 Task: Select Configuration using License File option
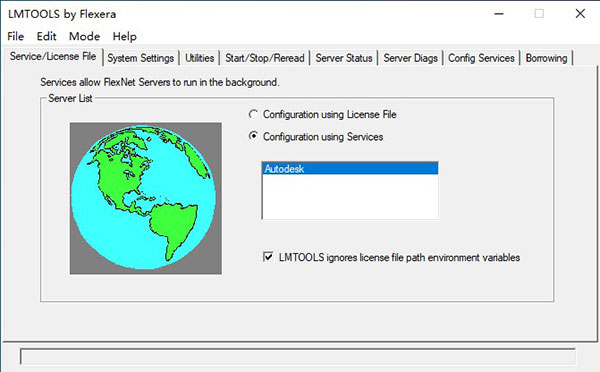(253, 114)
